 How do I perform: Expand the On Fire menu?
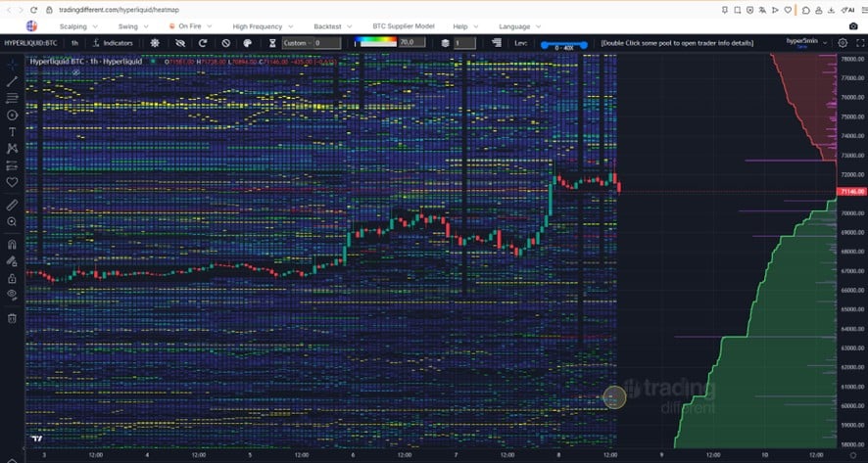[188, 26]
